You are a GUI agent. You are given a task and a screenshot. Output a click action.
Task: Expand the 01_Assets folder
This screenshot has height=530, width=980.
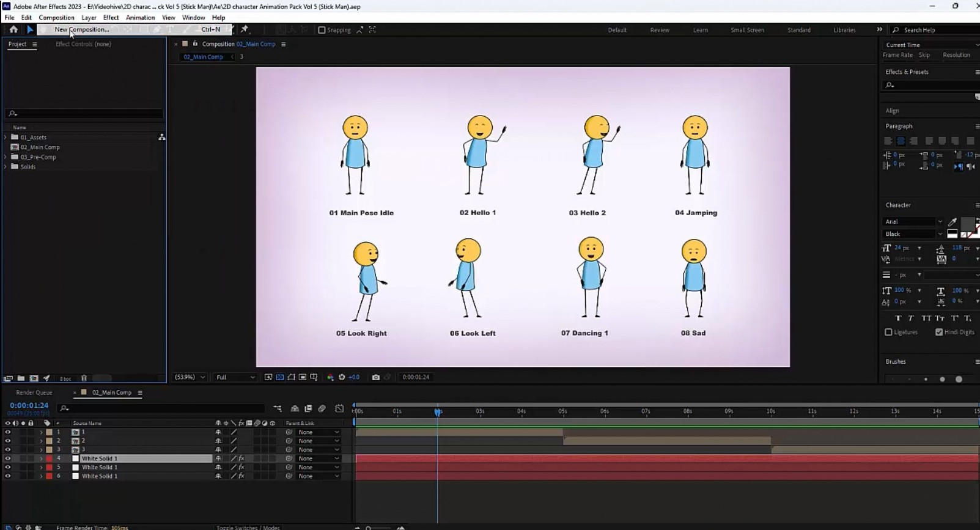(x=6, y=138)
